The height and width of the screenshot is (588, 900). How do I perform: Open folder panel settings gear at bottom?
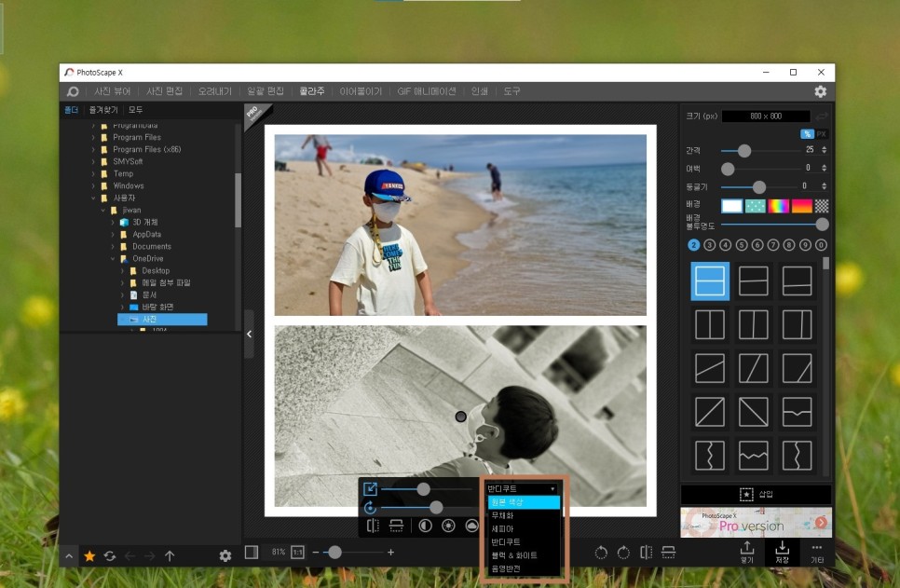pyautogui.click(x=225, y=555)
